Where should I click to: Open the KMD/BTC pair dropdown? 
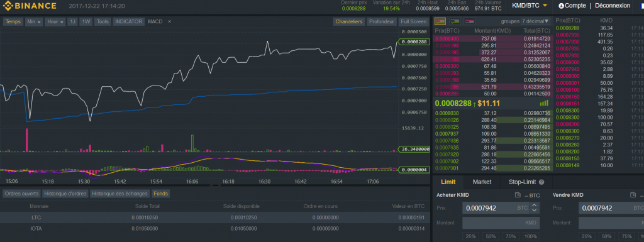(x=530, y=6)
